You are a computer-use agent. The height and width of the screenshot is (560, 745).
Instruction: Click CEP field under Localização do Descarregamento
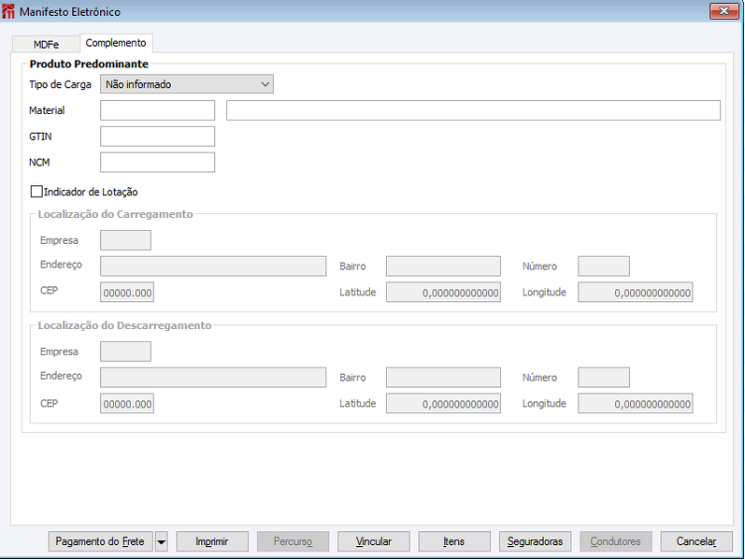(x=127, y=404)
